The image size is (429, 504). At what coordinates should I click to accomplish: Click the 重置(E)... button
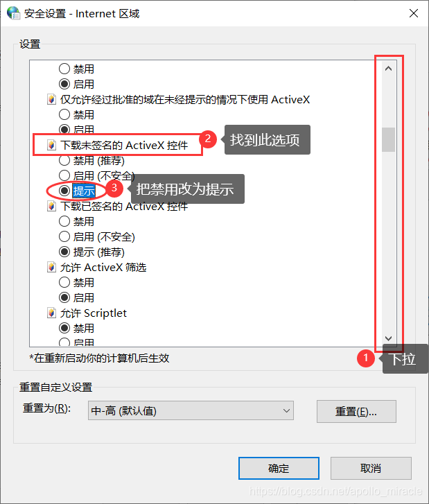[x=356, y=411]
